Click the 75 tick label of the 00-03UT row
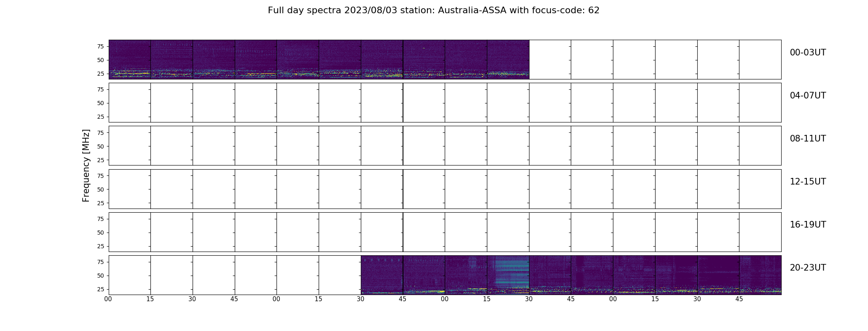This screenshot has height=331, width=868. [100, 46]
